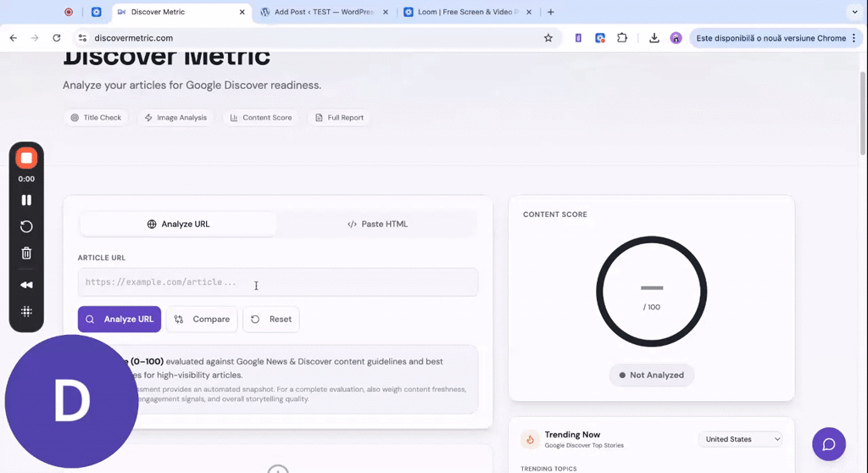Delete recording with trash icon

[x=26, y=253]
